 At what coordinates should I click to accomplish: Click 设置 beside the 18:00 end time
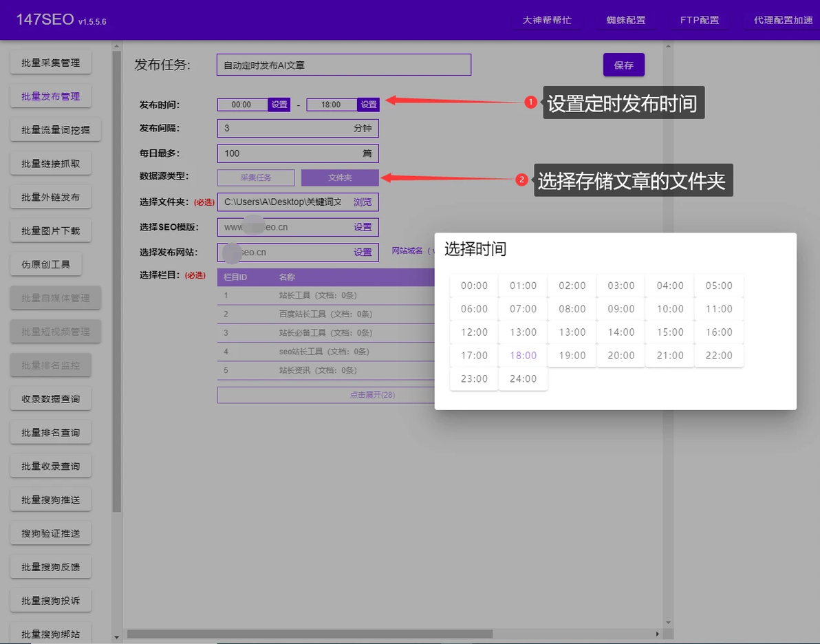click(x=369, y=105)
